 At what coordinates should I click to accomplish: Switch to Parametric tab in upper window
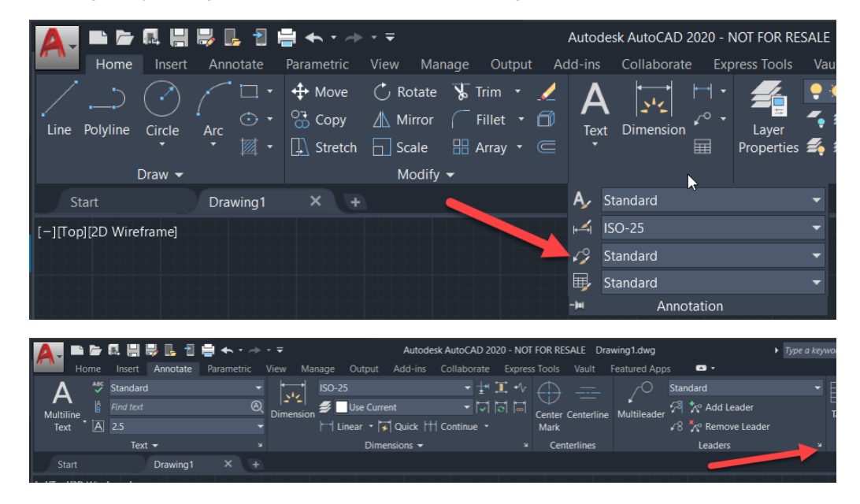[317, 64]
